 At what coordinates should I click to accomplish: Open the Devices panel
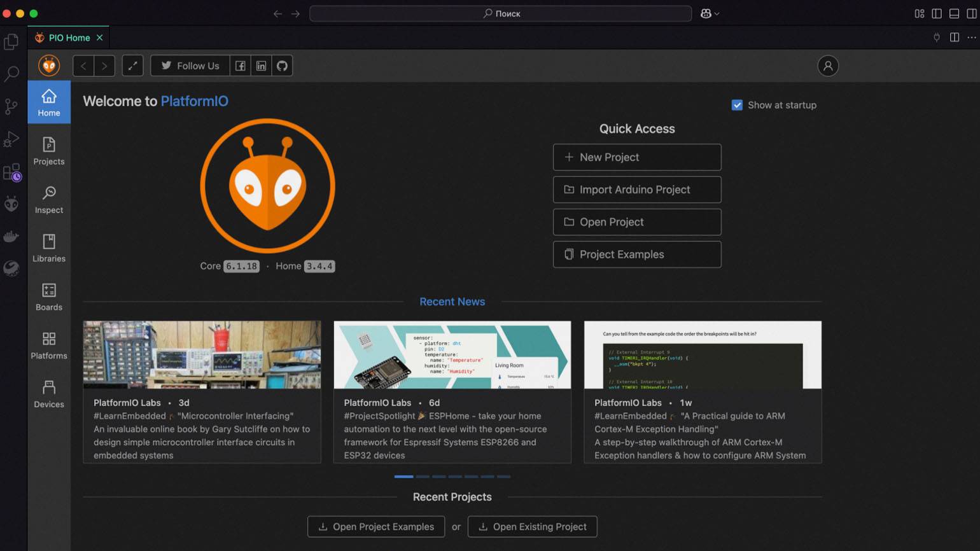pos(49,394)
